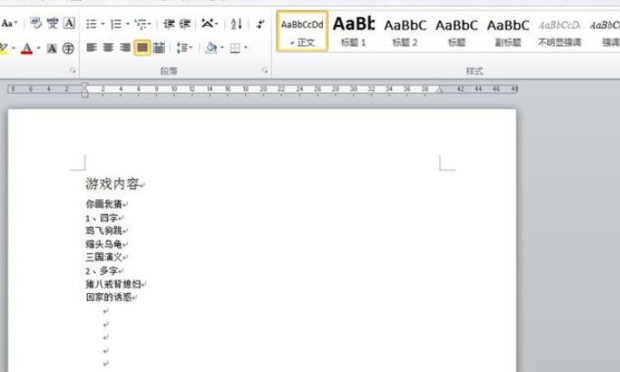This screenshot has height=372, width=620.
Task: Click the line 三国演义
Action: click(x=104, y=257)
